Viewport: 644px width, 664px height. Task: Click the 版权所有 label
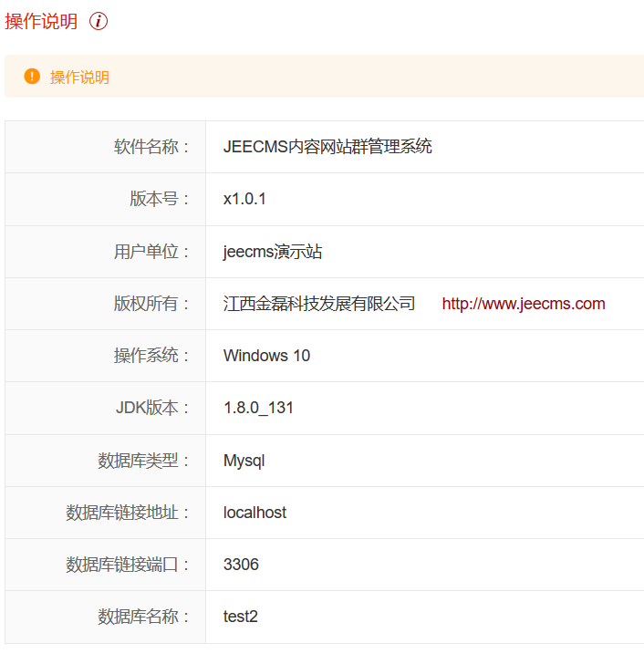click(x=151, y=304)
